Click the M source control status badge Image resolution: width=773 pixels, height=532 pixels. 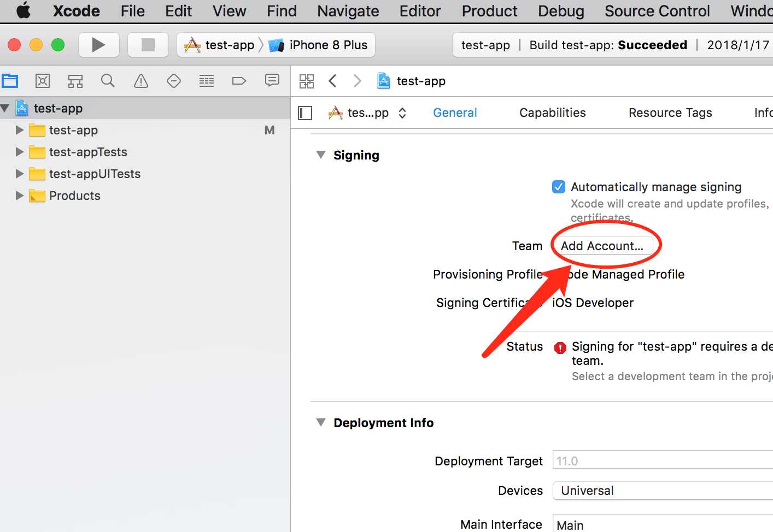[x=270, y=130]
